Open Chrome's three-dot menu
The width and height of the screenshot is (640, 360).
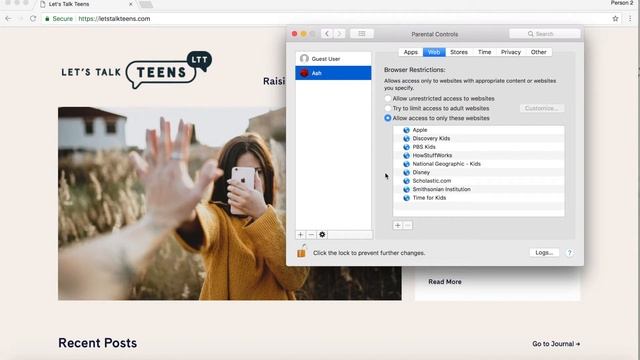(x=630, y=19)
